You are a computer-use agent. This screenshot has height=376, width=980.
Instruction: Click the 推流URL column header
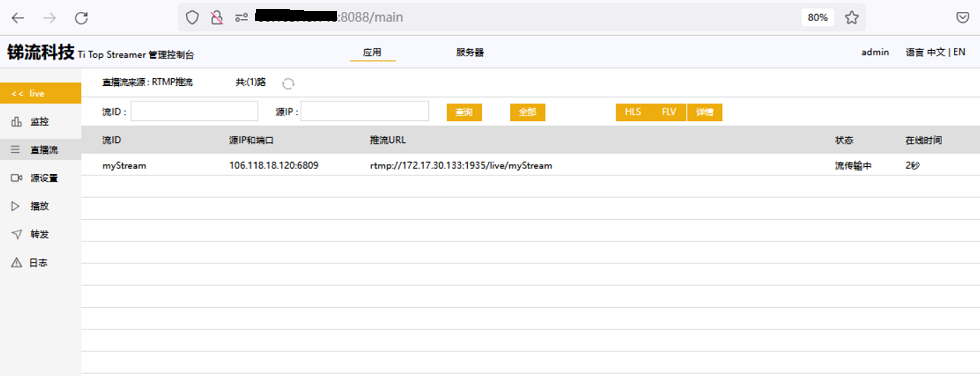[x=388, y=140]
